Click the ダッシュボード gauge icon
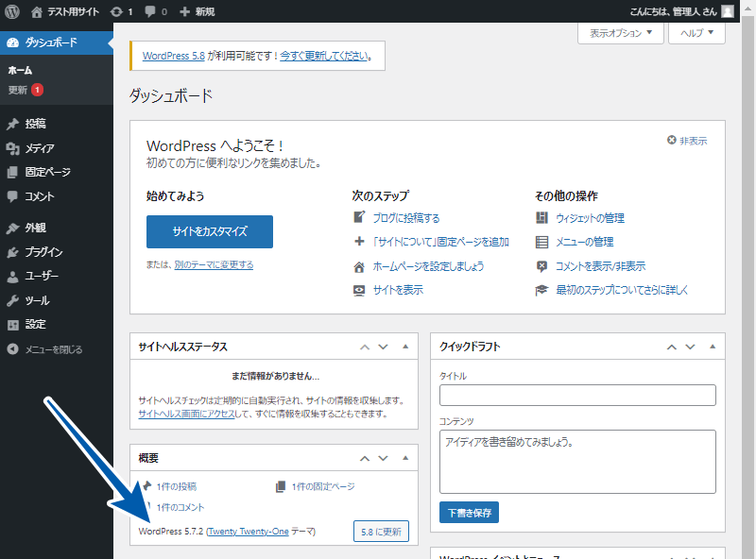Image resolution: width=756 pixels, height=559 pixels. click(13, 42)
